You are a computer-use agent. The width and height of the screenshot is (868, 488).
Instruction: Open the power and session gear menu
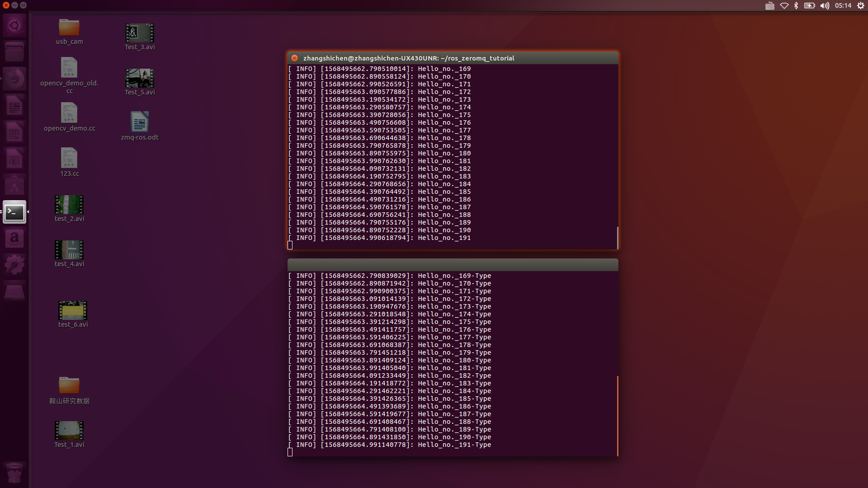click(x=860, y=6)
